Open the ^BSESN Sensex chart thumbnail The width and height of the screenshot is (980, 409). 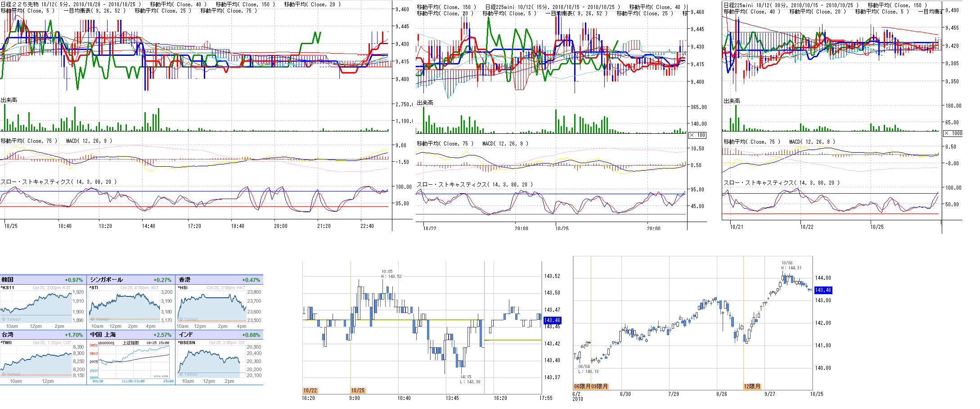212,360
